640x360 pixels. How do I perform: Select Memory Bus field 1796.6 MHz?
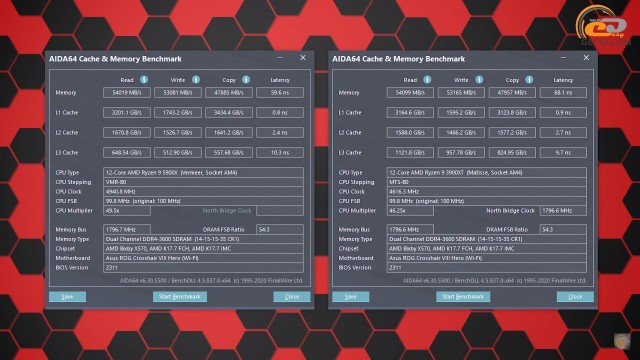410,229
